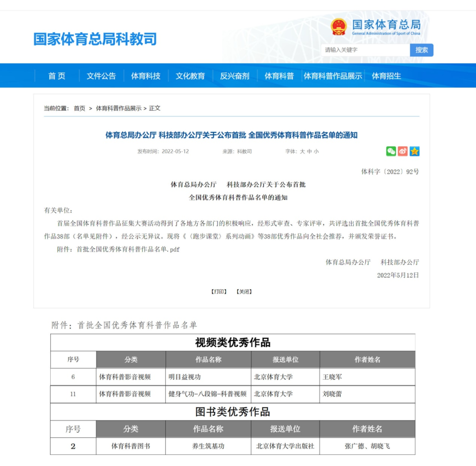
Task: Open the 体育科普 menu item
Action: pyautogui.click(x=279, y=75)
